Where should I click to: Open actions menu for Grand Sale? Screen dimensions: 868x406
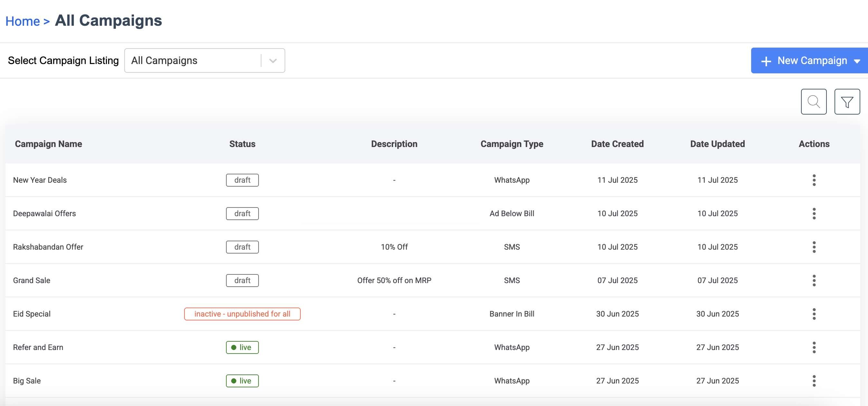[814, 281]
